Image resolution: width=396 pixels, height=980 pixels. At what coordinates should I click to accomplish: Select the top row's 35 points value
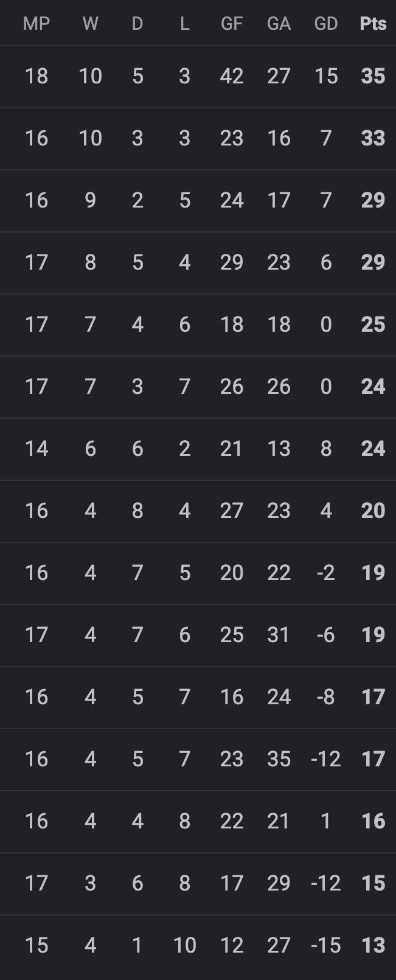pos(373,76)
